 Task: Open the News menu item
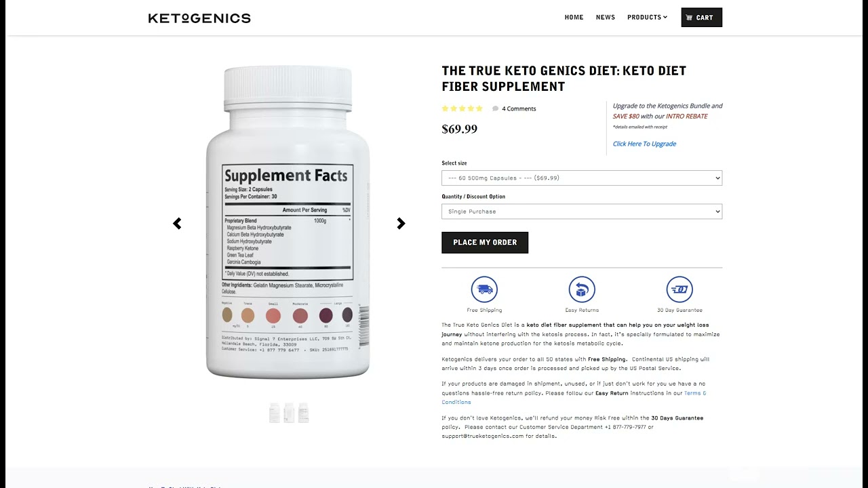[606, 18]
